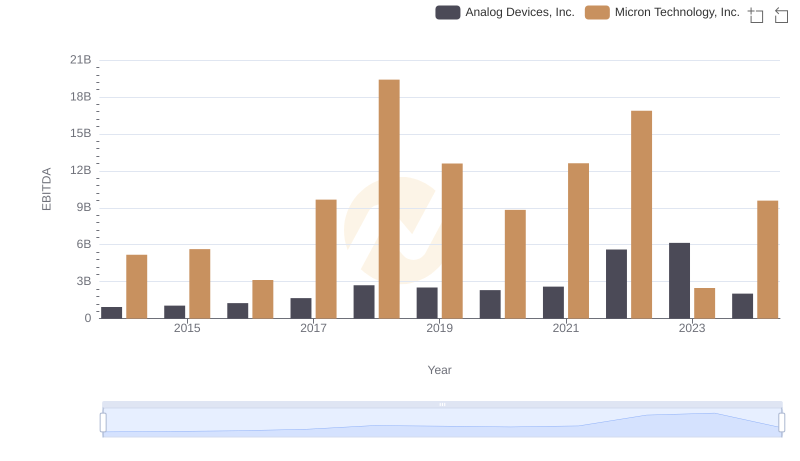Click the 12B y-axis label
Viewport: 800px width, 461px height.
(x=81, y=170)
